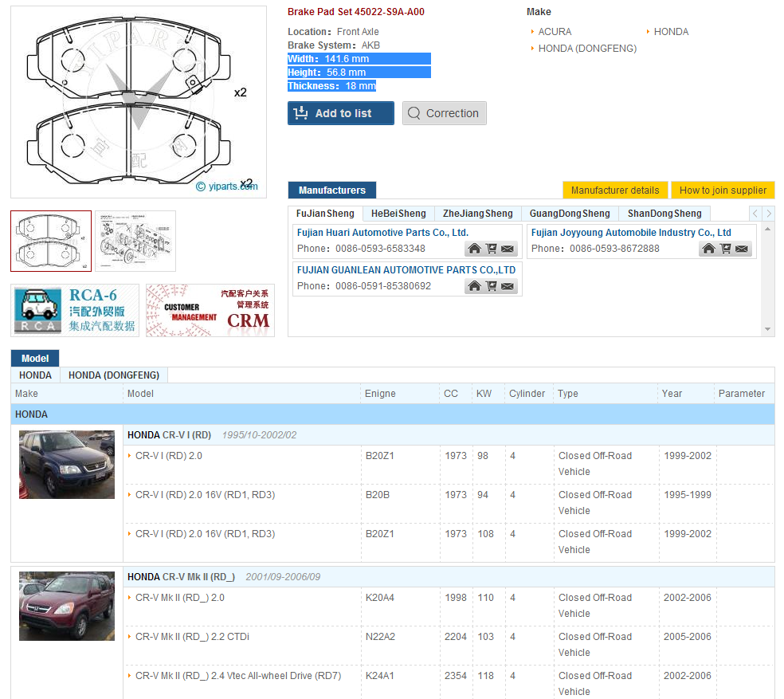Click cart icon for Fujian Joyyoung Automobile

click(x=726, y=249)
